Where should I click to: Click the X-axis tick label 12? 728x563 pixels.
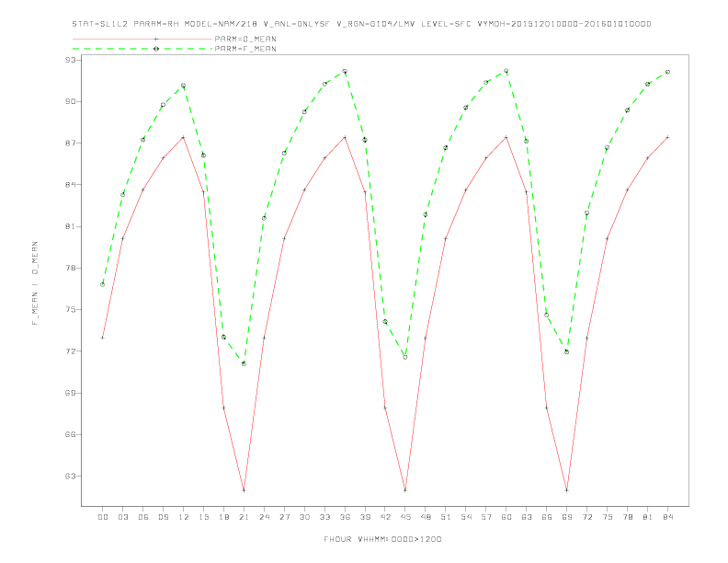coord(184,517)
